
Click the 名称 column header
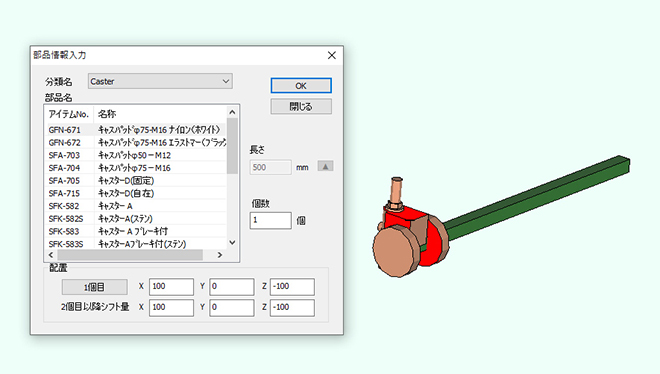[160, 114]
